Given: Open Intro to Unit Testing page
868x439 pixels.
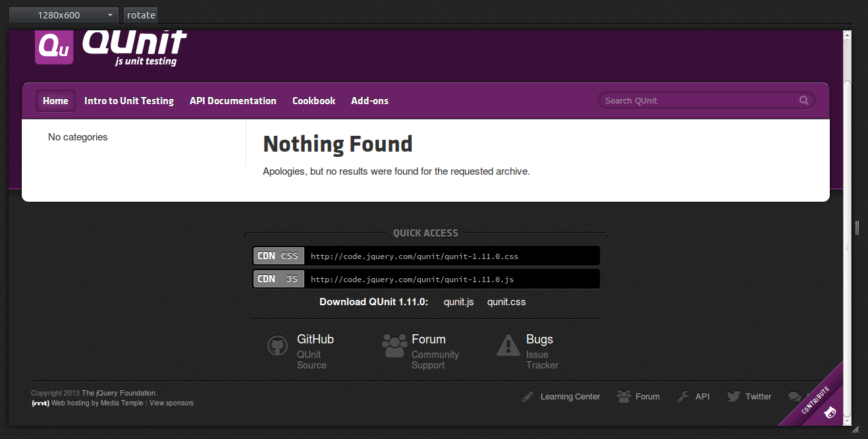Looking at the screenshot, I should 129,101.
